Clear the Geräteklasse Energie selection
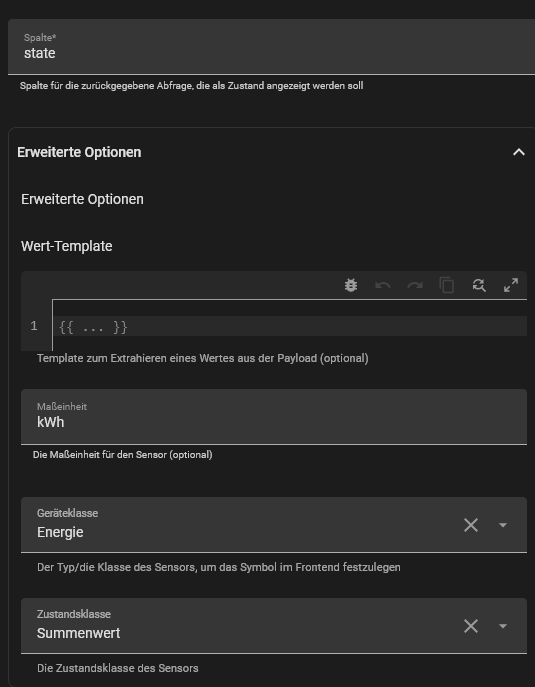Image resolution: width=535 pixels, height=687 pixels. coord(471,525)
